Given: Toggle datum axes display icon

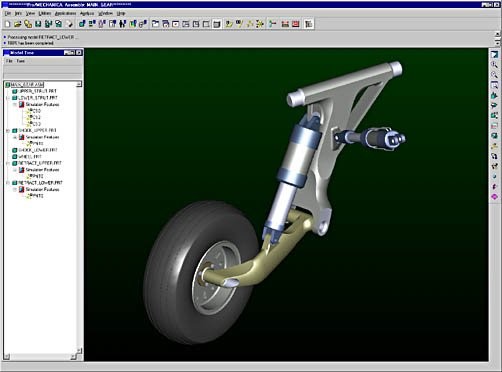Looking at the screenshot, I should click(239, 24).
